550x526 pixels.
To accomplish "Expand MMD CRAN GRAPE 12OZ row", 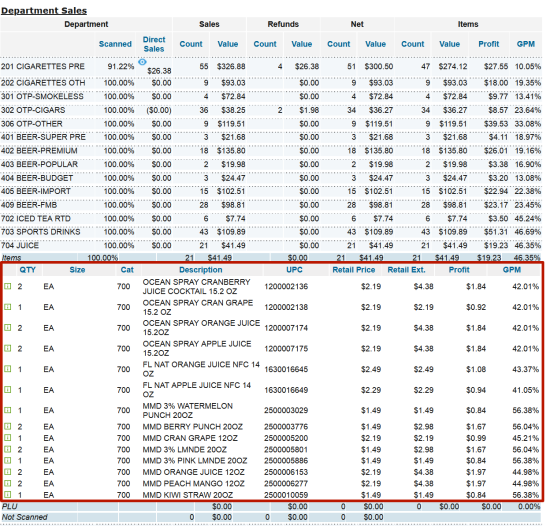I will click(x=8, y=438).
